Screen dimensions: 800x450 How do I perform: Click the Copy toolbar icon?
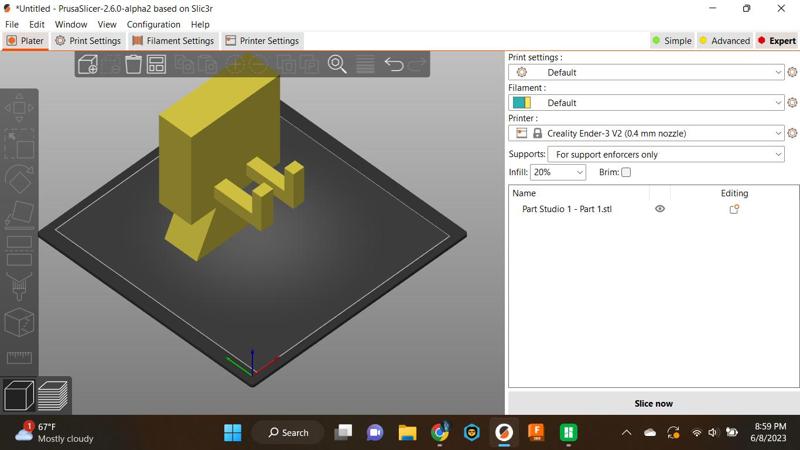point(184,64)
